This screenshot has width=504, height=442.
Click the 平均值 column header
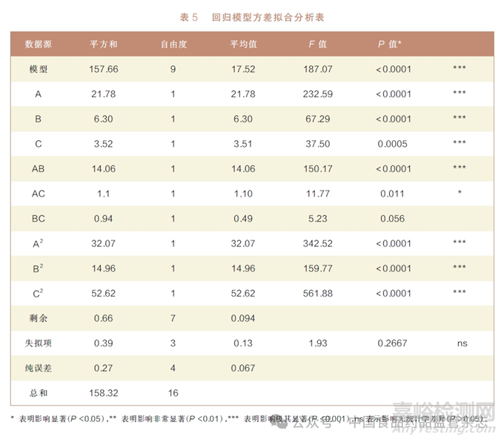(x=243, y=44)
